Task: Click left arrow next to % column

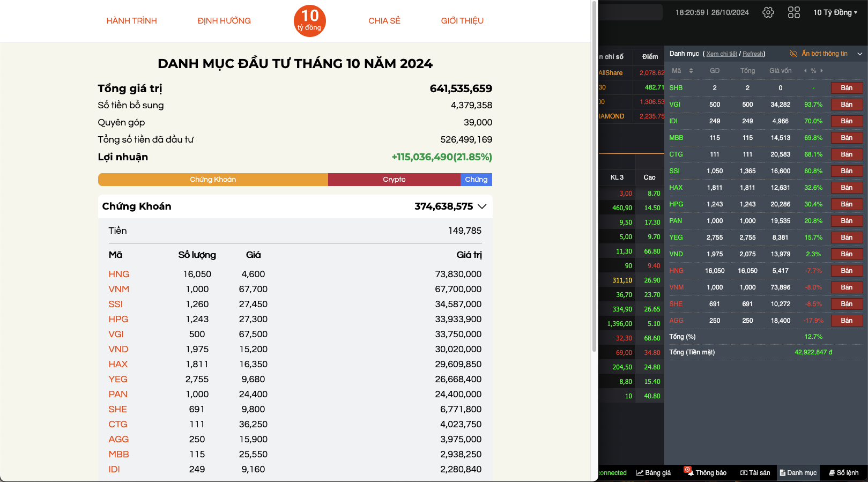Action: (805, 71)
